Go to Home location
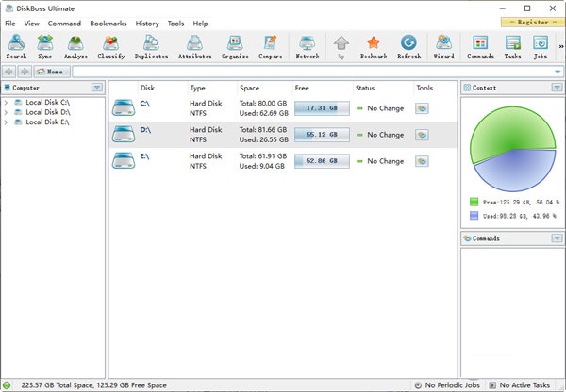Viewport: 566px width, 392px height. [x=52, y=72]
